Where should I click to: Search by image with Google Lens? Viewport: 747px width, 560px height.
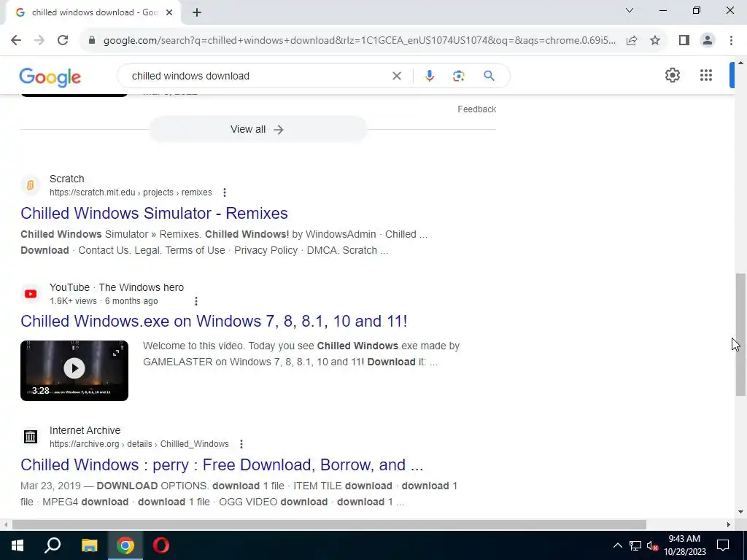pyautogui.click(x=458, y=76)
